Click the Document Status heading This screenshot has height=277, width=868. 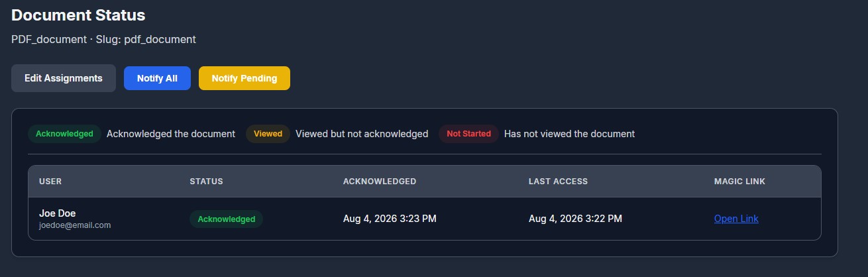tap(78, 15)
